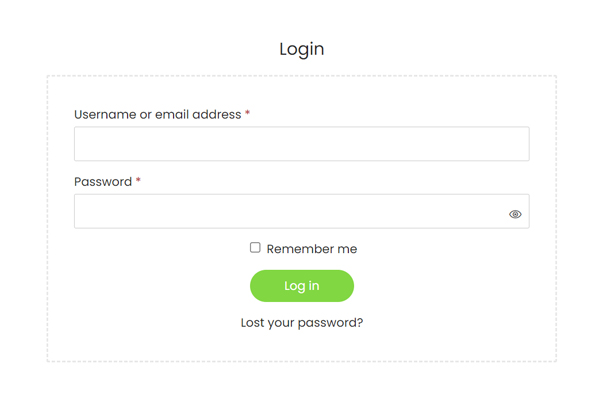The height and width of the screenshot is (400, 600).
Task: Open the Lost your password? link
Action: click(301, 323)
